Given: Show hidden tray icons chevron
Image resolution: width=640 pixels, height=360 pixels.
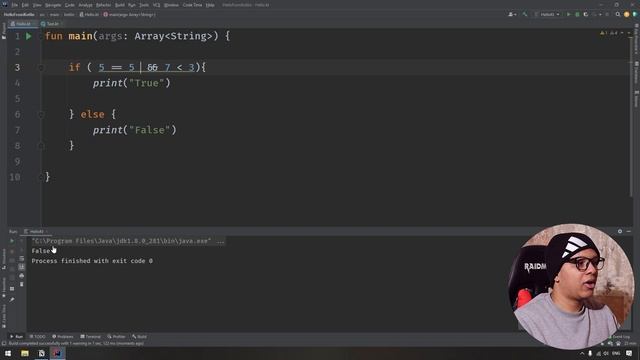Looking at the screenshot, I should pyautogui.click(x=582, y=353).
